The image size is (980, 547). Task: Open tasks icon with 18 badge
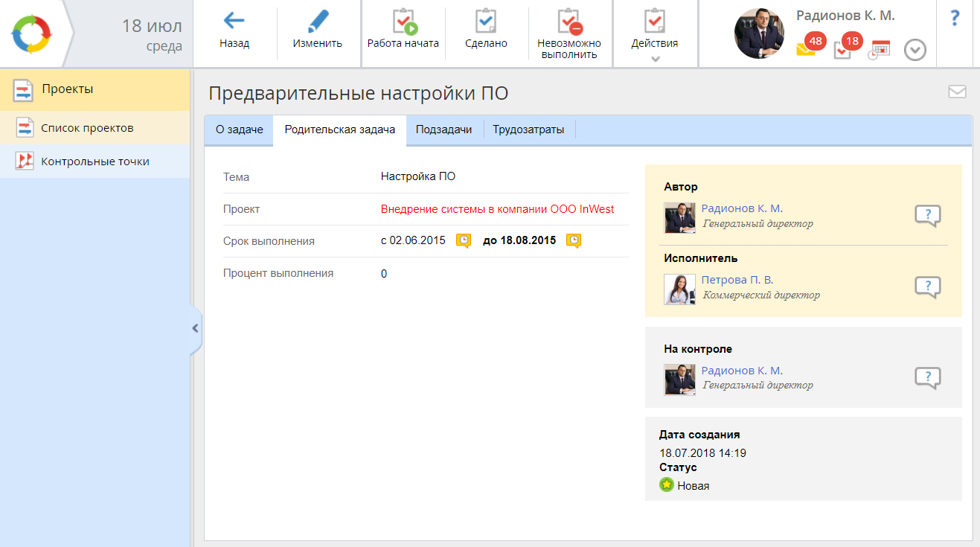[x=842, y=50]
